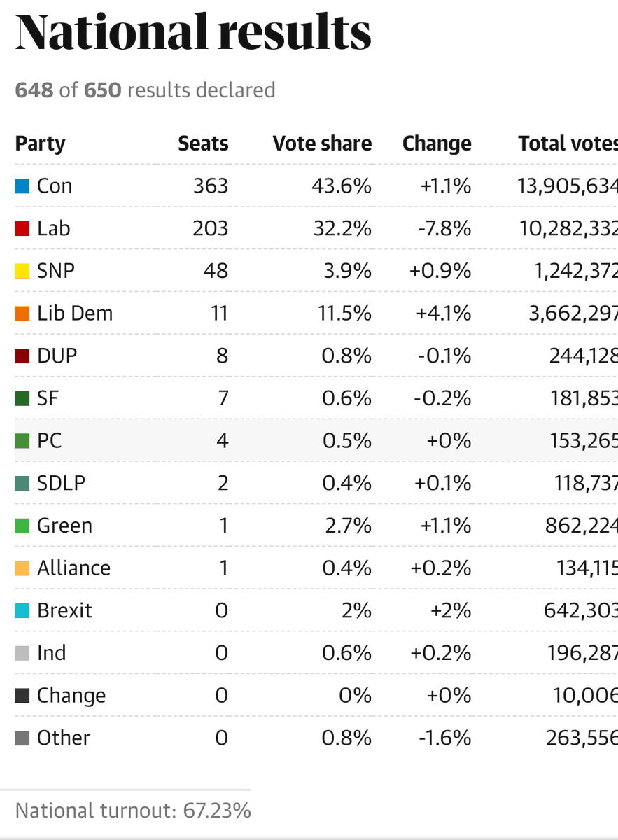The image size is (618, 840).
Task: Click the dark red DUP color square
Action: (x=22, y=356)
